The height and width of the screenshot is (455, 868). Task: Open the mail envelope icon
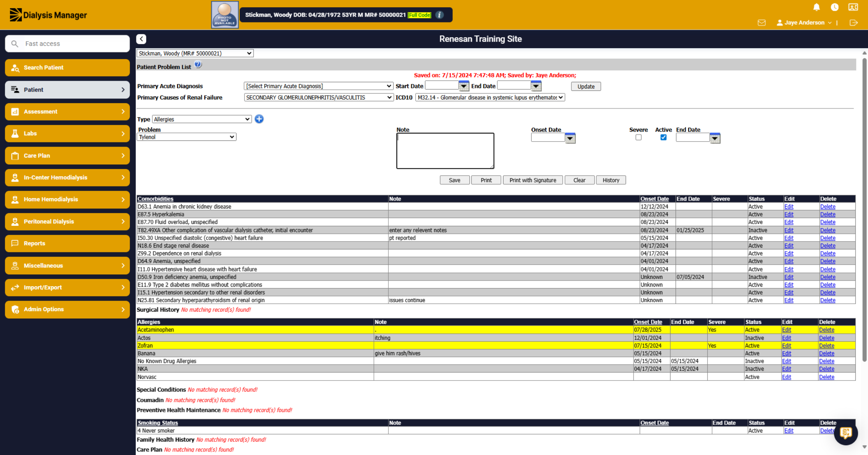click(x=762, y=23)
